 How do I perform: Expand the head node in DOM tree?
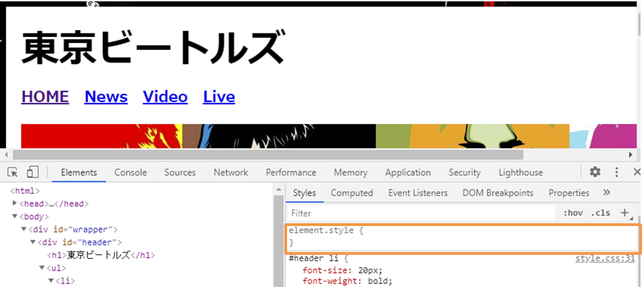tap(15, 203)
